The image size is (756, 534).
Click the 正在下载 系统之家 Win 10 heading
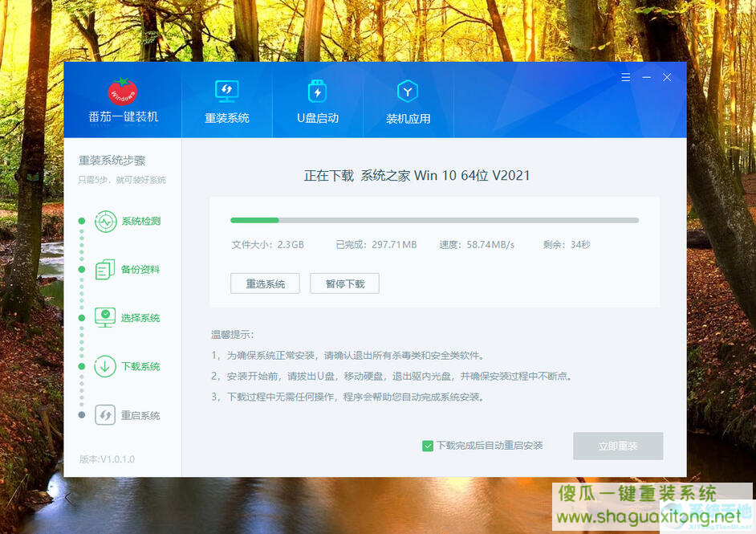417,176
